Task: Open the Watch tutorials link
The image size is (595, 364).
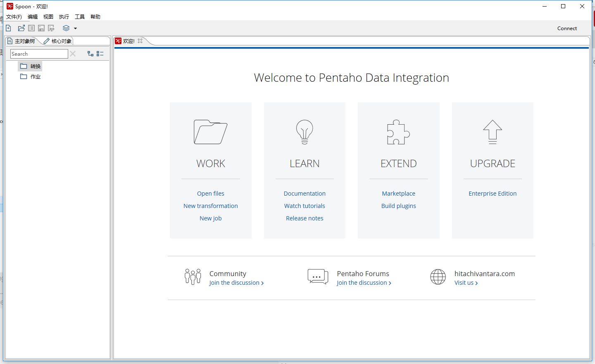Action: (x=305, y=206)
